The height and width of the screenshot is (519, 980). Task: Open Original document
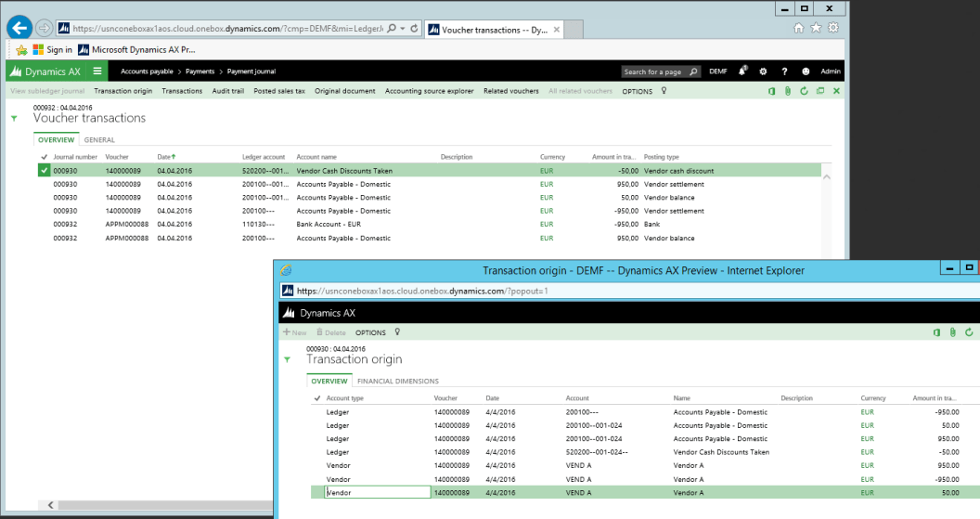345,91
